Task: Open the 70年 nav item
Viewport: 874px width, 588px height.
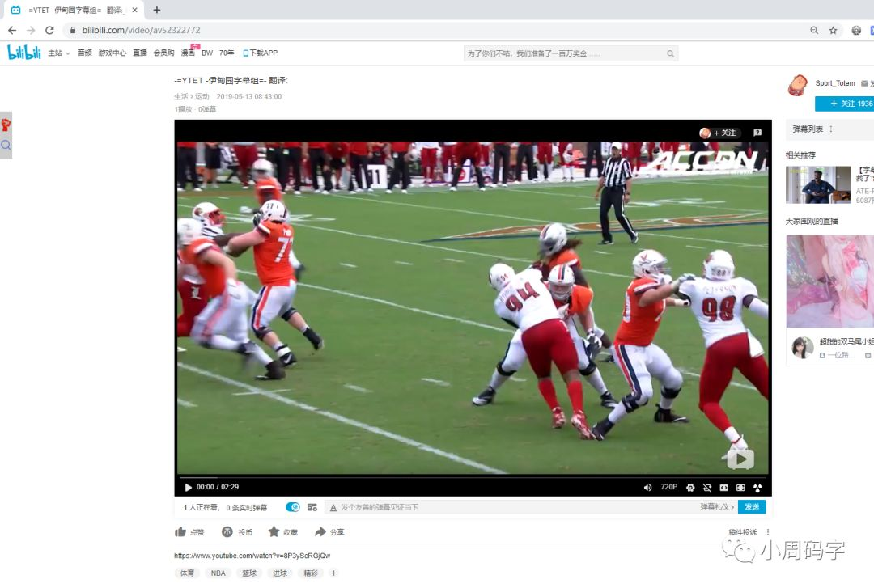Action: [x=227, y=53]
